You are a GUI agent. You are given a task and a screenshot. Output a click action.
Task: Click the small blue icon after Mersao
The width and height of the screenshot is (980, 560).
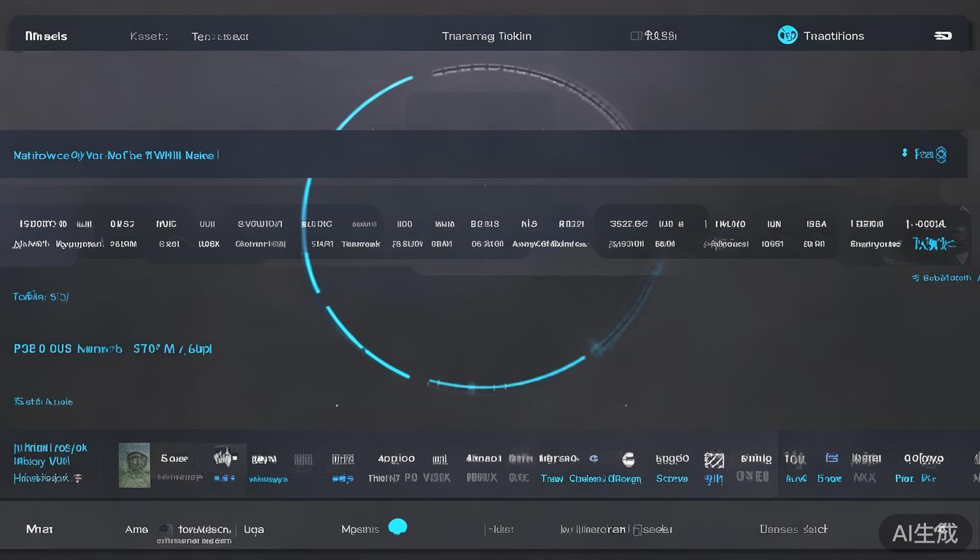[594, 459]
